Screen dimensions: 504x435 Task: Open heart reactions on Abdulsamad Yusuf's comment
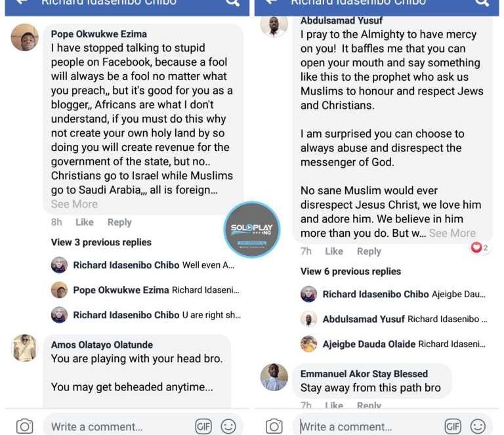click(x=480, y=247)
